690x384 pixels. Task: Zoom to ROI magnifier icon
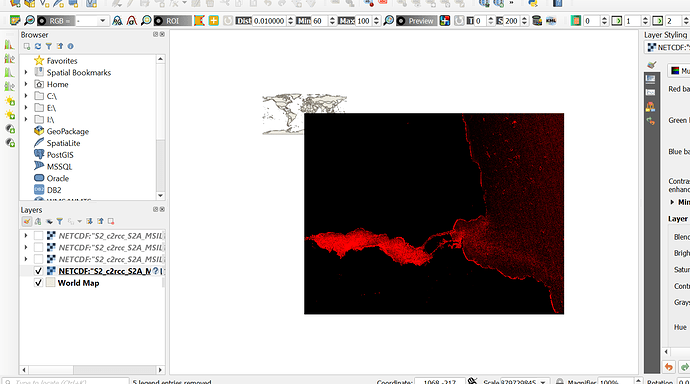[x=146, y=21]
